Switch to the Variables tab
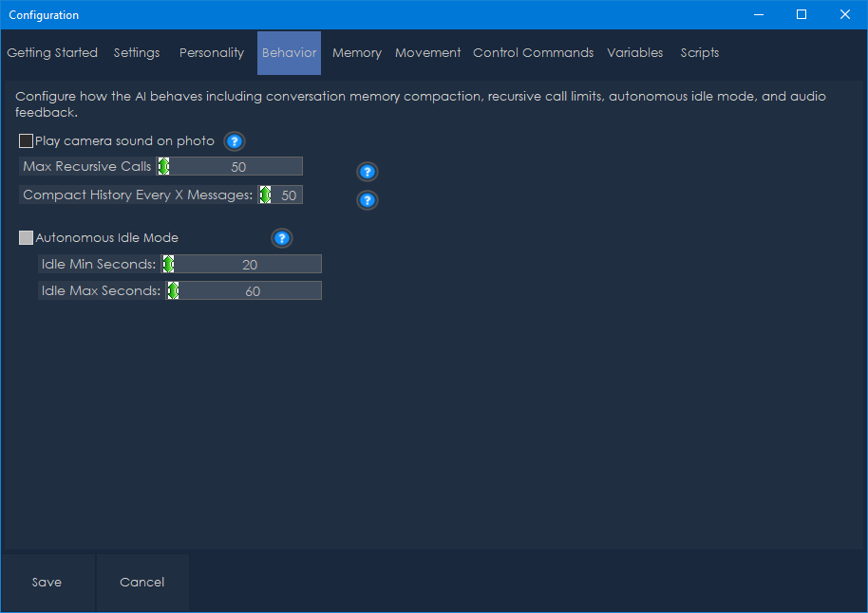This screenshot has width=868, height=613. [635, 53]
